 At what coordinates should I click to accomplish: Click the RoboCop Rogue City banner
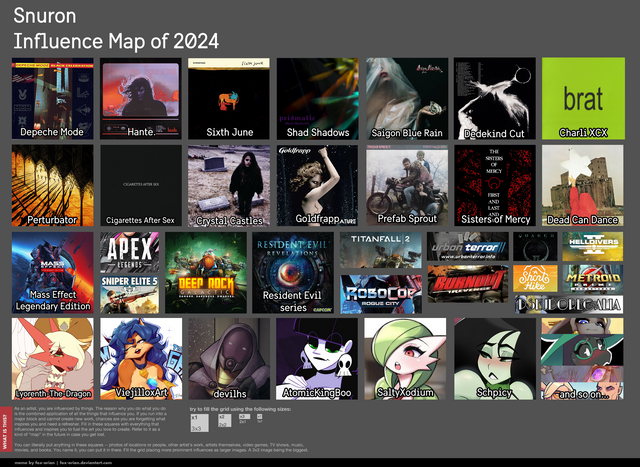click(x=381, y=294)
